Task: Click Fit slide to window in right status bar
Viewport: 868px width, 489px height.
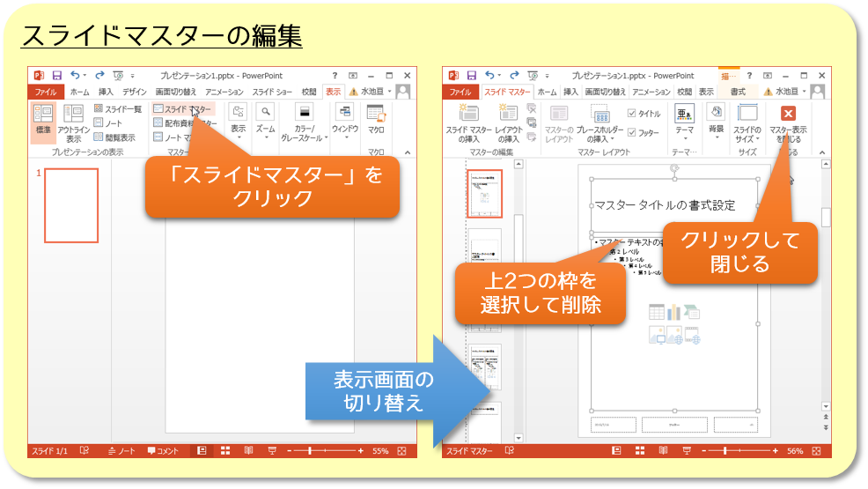Action: tap(816, 451)
